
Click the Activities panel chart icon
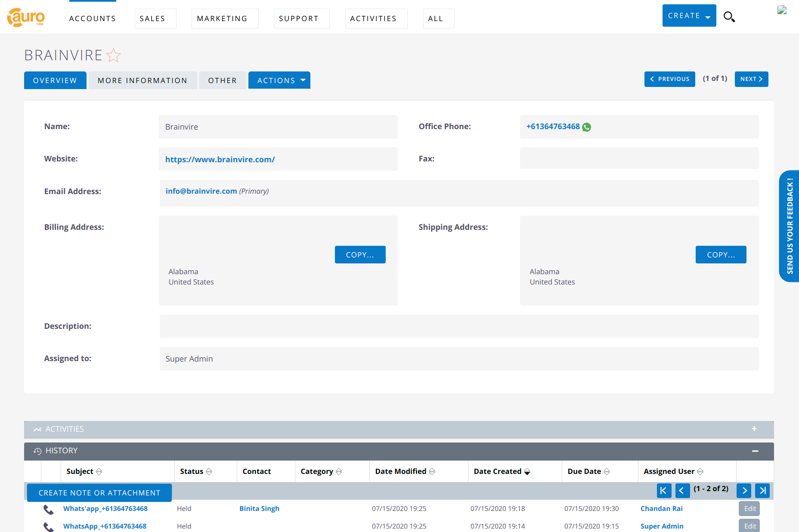37,430
